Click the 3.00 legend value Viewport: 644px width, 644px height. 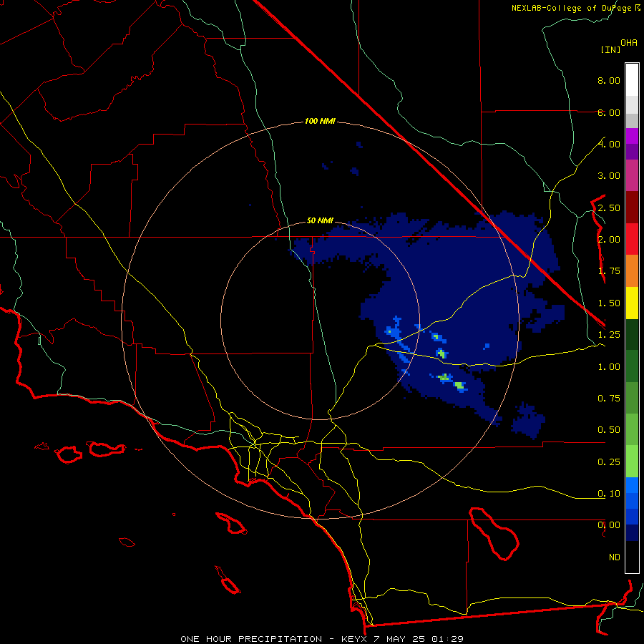[x=609, y=176]
